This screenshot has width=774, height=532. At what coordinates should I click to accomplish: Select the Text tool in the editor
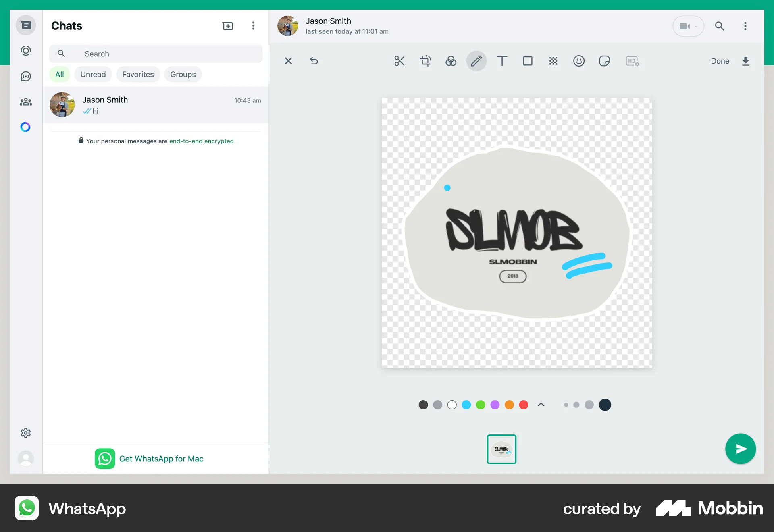click(502, 61)
